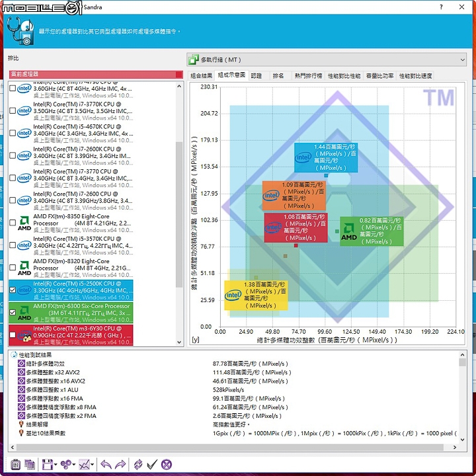This screenshot has width=476, height=476.
Task: Check the i7-3770K CPU checkbox
Action: click(13, 110)
